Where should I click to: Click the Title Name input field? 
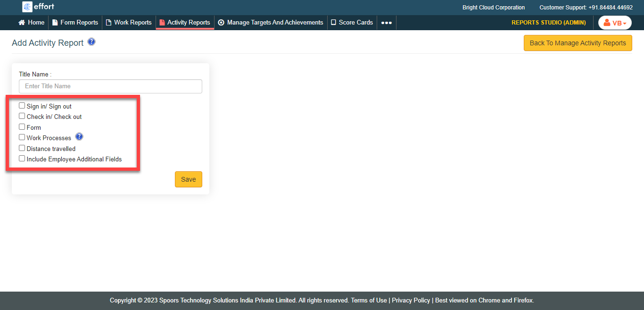click(x=110, y=86)
